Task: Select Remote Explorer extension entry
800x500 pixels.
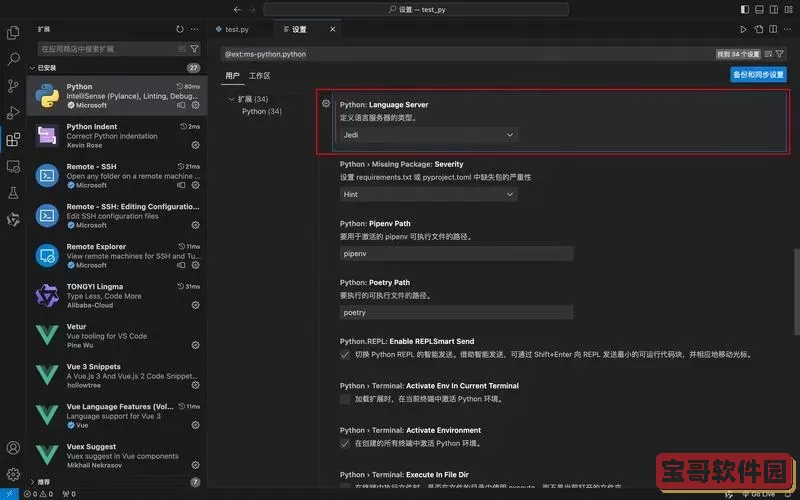Action: [117, 256]
